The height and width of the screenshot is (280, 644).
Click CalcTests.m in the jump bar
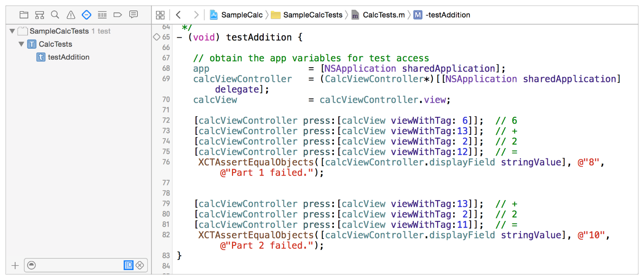tap(378, 15)
